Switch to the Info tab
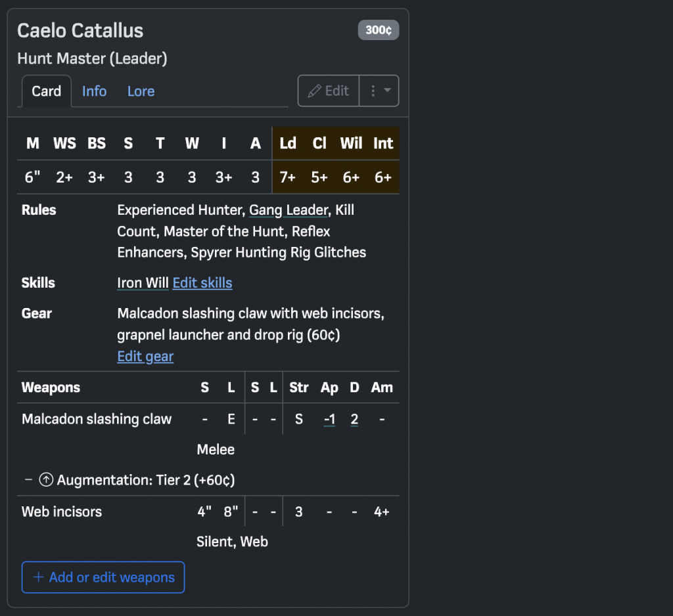This screenshot has width=673, height=616. pyautogui.click(x=94, y=91)
